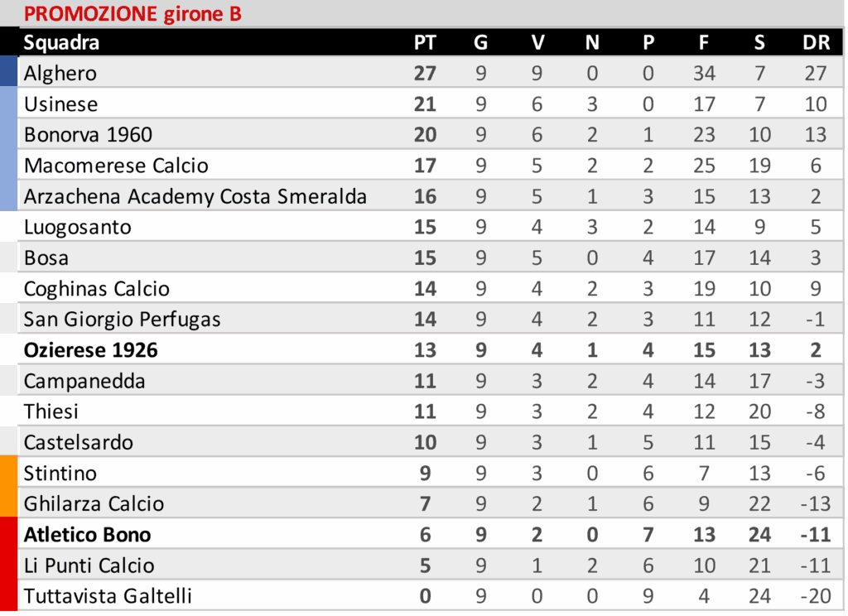Click Usinese's points value 21
The height and width of the screenshot is (616, 848).
pos(425,103)
